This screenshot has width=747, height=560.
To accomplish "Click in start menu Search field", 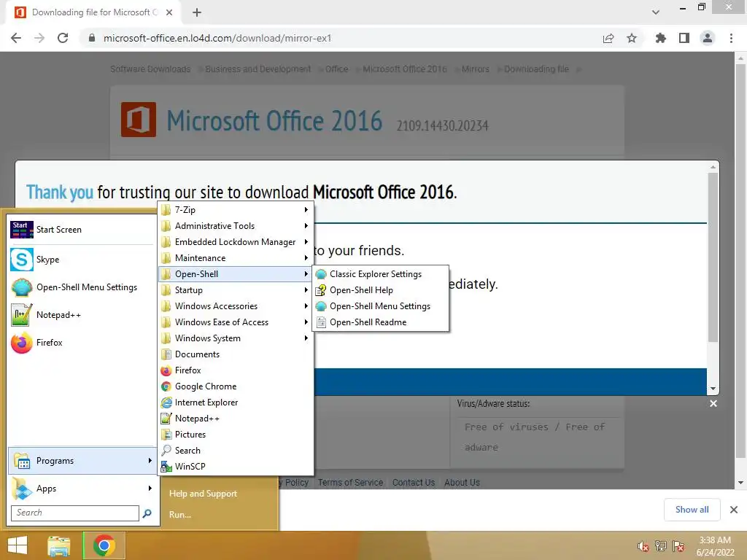I will click(x=75, y=513).
